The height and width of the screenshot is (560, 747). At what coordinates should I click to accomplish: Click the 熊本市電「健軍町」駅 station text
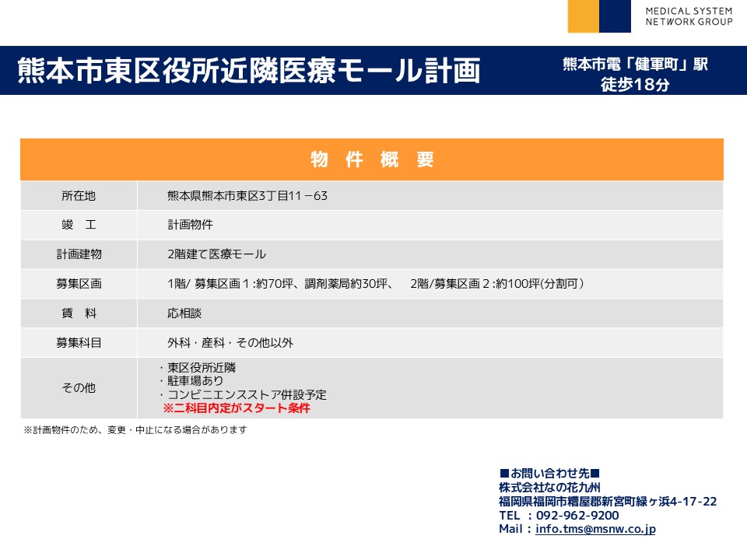(635, 65)
